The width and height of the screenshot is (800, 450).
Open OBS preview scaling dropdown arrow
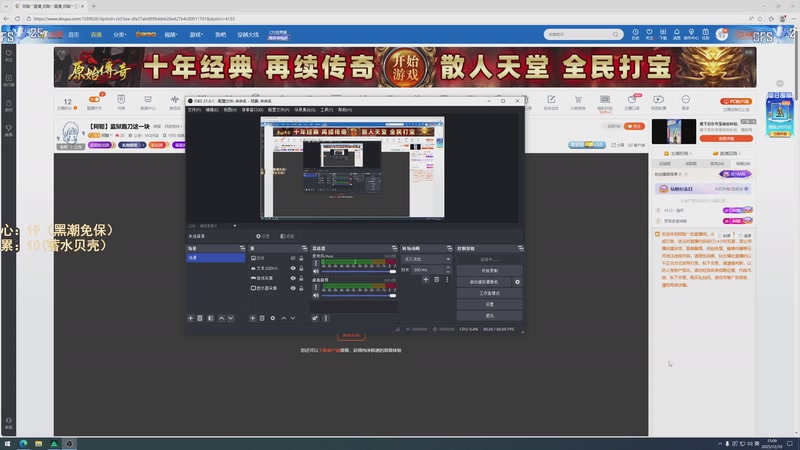tap(235, 226)
